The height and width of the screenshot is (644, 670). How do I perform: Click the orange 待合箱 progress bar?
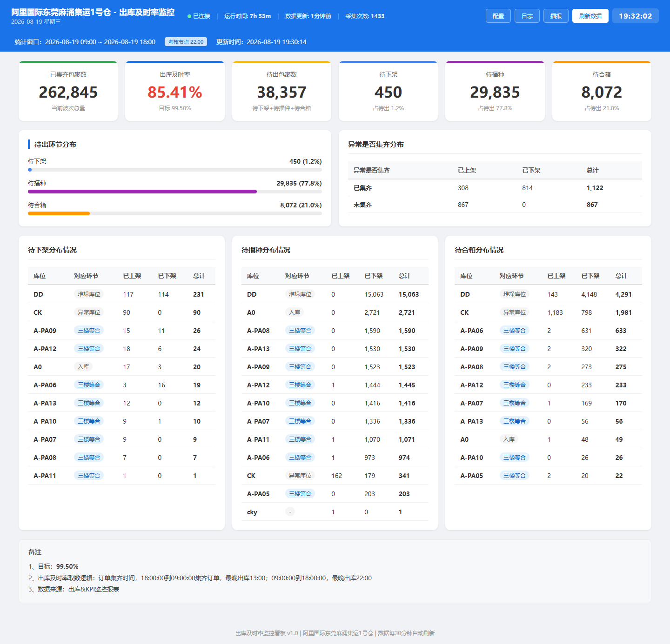click(59, 213)
